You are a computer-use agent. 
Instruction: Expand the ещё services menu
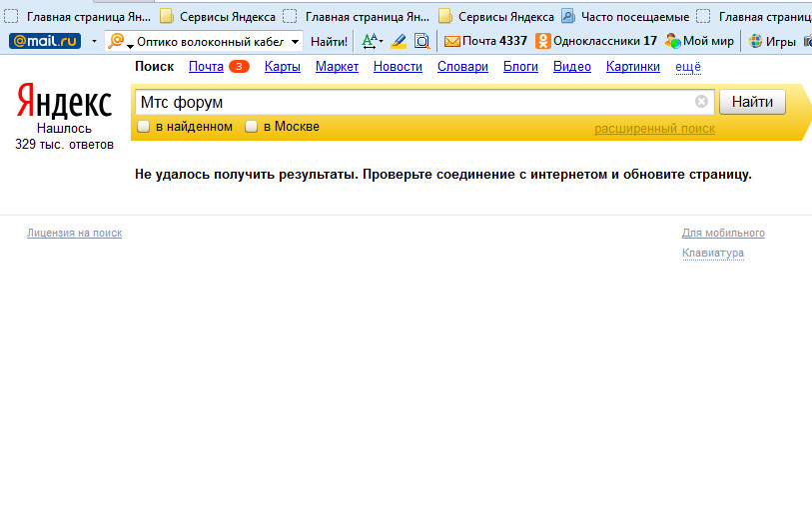(688, 67)
